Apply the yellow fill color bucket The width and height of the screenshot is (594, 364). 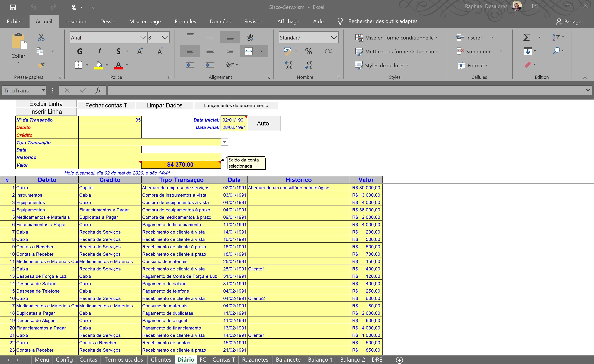coord(98,65)
